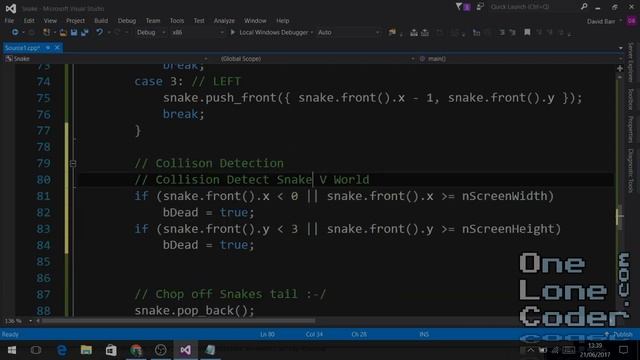Open the Team menu

click(x=153, y=20)
